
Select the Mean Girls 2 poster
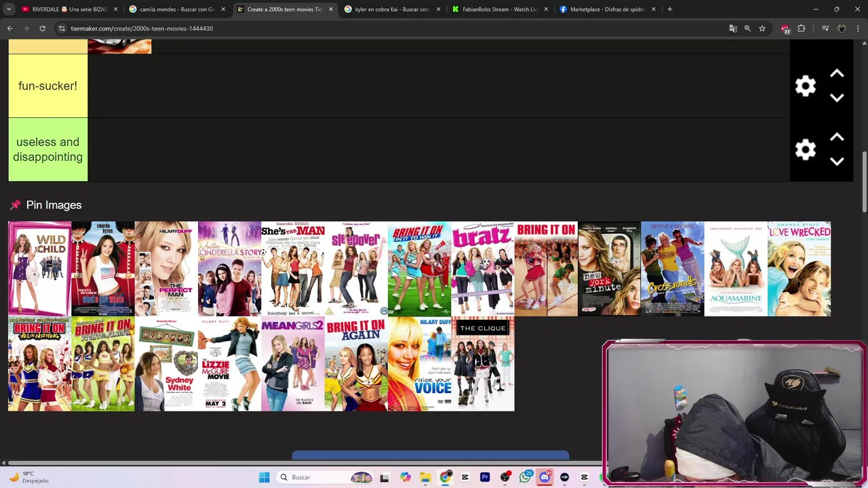[x=293, y=364]
